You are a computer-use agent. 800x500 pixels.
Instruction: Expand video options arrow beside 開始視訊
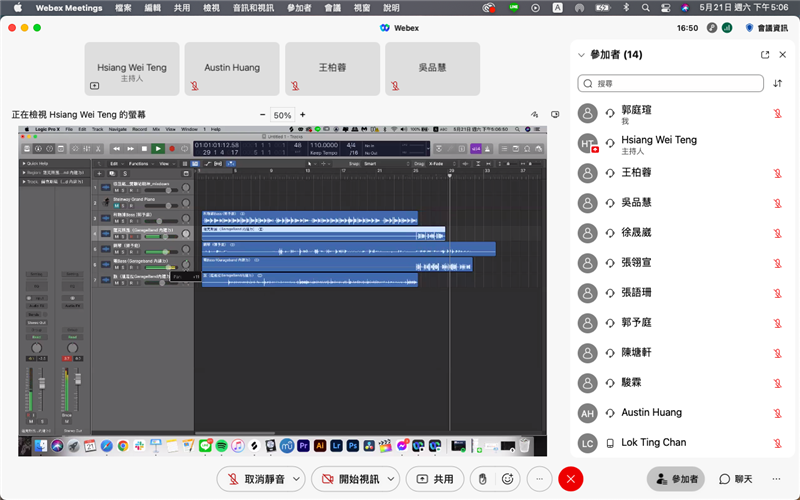pos(391,479)
